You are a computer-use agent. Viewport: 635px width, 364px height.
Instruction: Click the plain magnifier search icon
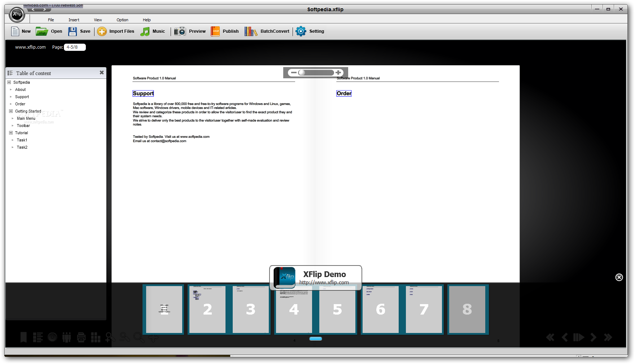coord(139,337)
